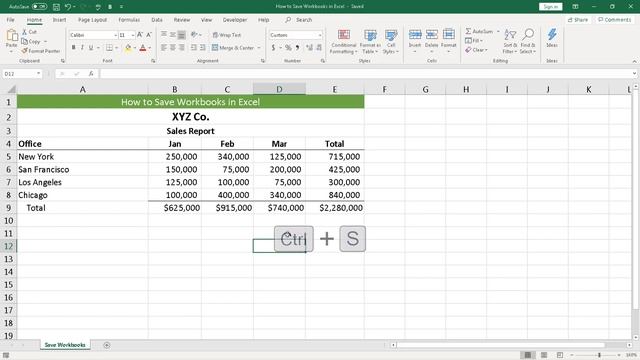Center text horizontally
Viewport: 640px width, 360px height.
point(173,48)
